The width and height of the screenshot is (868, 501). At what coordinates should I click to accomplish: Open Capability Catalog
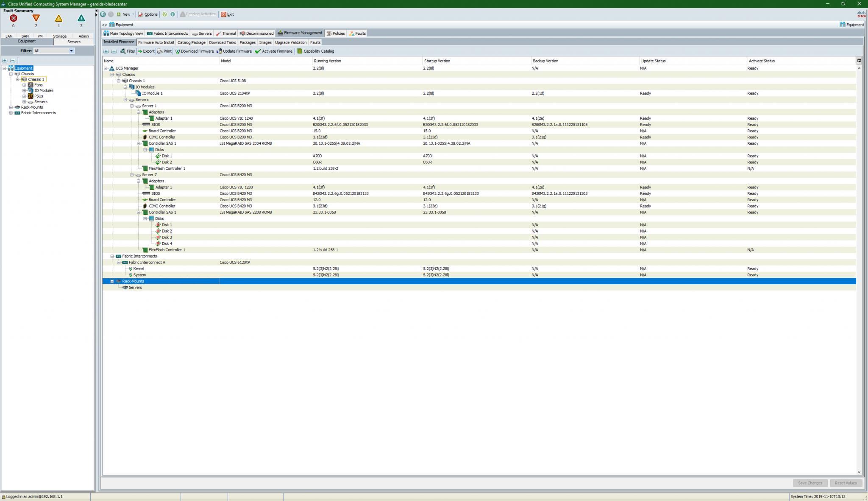[x=316, y=51]
